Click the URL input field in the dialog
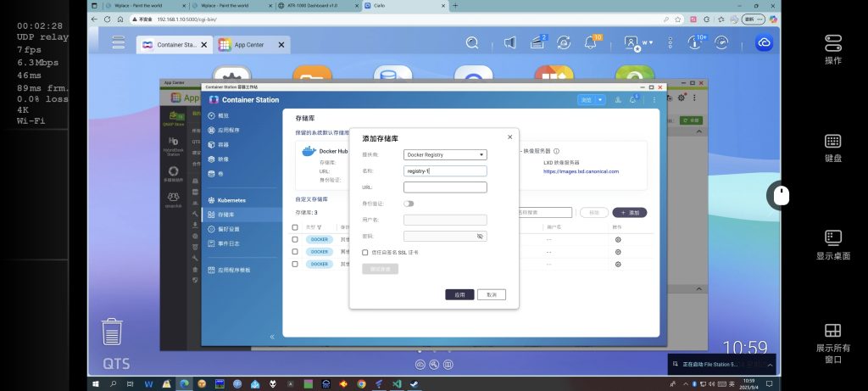This screenshot has width=868, height=391. [445, 187]
